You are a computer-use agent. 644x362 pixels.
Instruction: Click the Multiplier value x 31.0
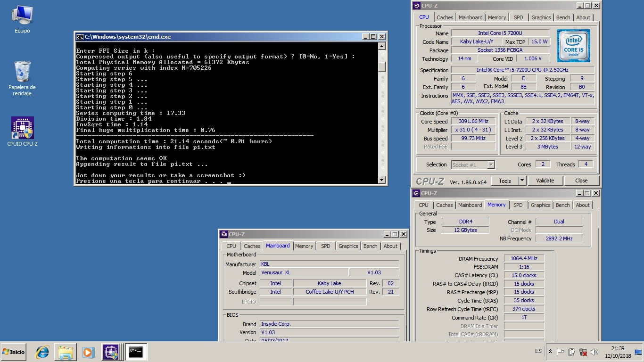coord(474,130)
